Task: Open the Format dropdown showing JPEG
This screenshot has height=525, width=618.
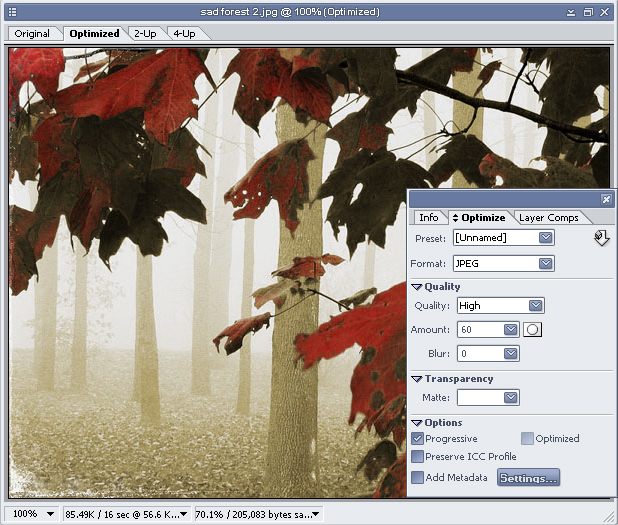Action: point(545,264)
